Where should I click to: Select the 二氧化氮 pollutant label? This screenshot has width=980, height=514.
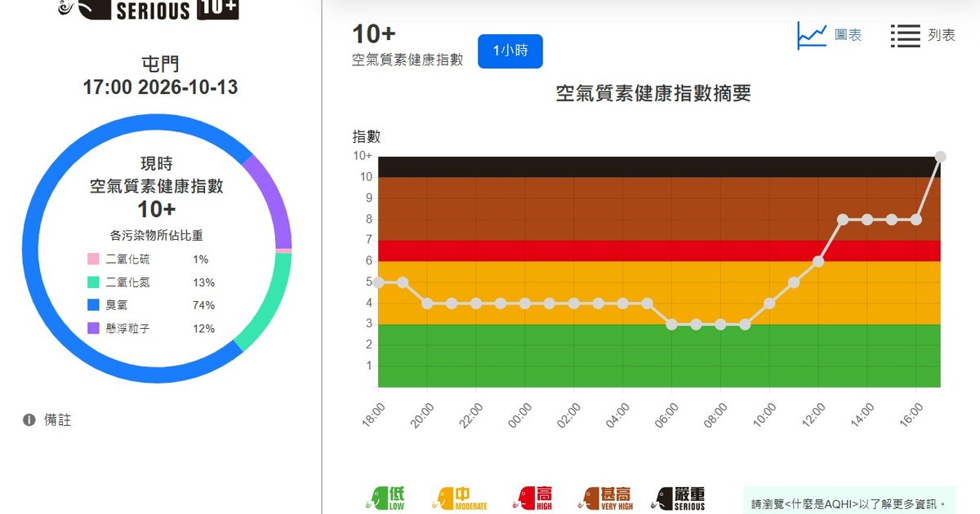pos(128,282)
